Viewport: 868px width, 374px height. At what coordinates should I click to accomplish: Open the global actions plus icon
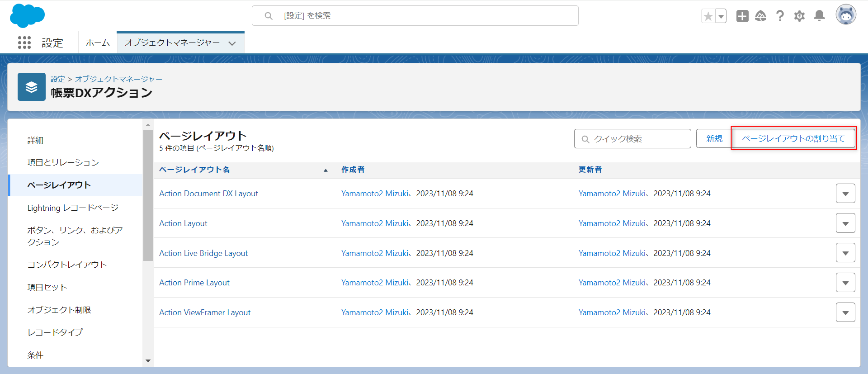[x=742, y=16]
